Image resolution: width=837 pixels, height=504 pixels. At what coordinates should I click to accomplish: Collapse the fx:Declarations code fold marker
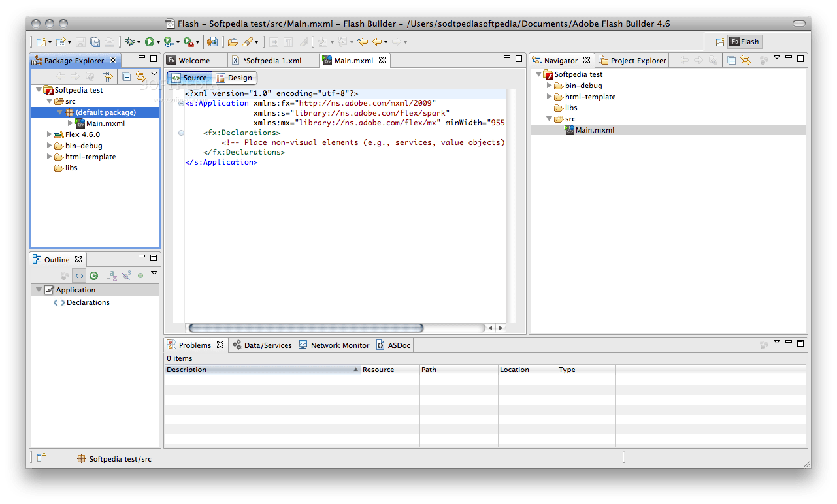(181, 133)
